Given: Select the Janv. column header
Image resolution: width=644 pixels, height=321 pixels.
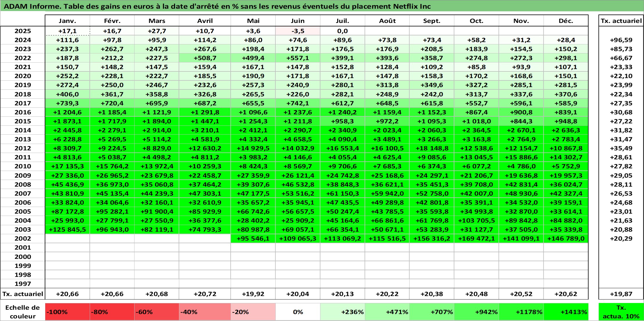Looking at the screenshot, I should click(x=67, y=21).
